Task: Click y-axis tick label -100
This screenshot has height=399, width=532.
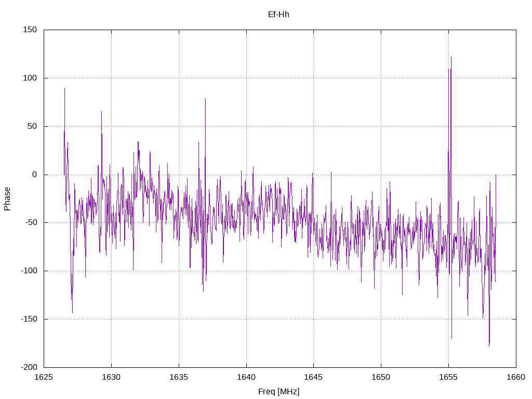Action: [x=29, y=271]
